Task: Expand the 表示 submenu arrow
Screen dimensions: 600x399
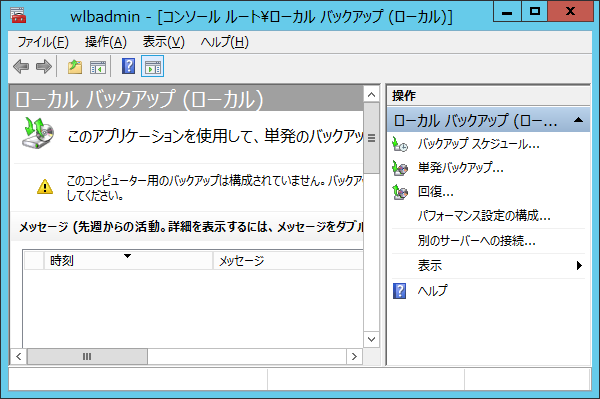Action: coord(579,265)
